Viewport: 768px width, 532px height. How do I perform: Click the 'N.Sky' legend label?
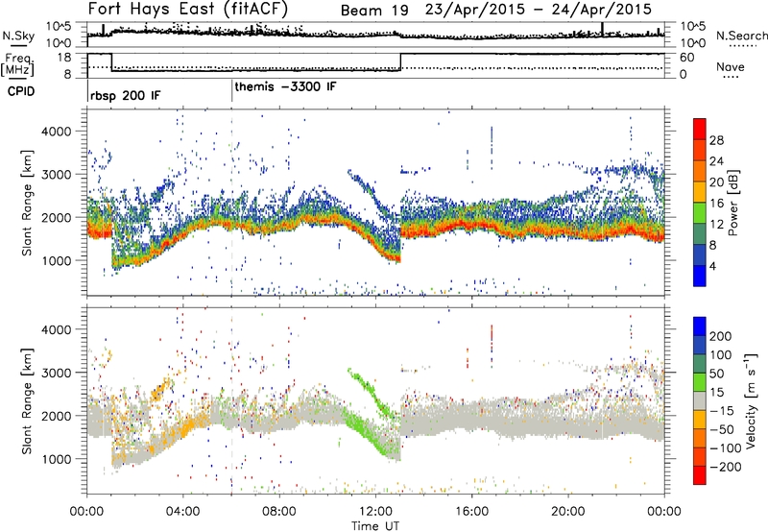[x=18, y=36]
